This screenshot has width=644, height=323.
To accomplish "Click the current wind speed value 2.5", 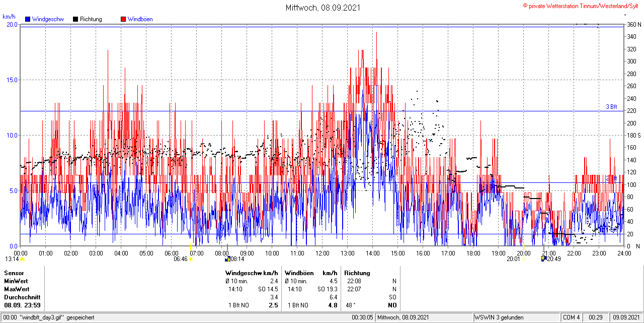I will (273, 305).
